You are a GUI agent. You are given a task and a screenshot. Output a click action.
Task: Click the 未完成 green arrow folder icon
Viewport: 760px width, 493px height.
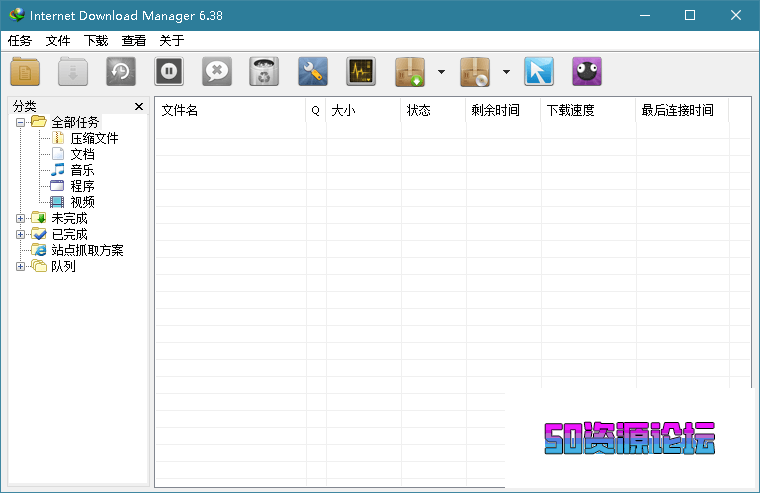39,217
